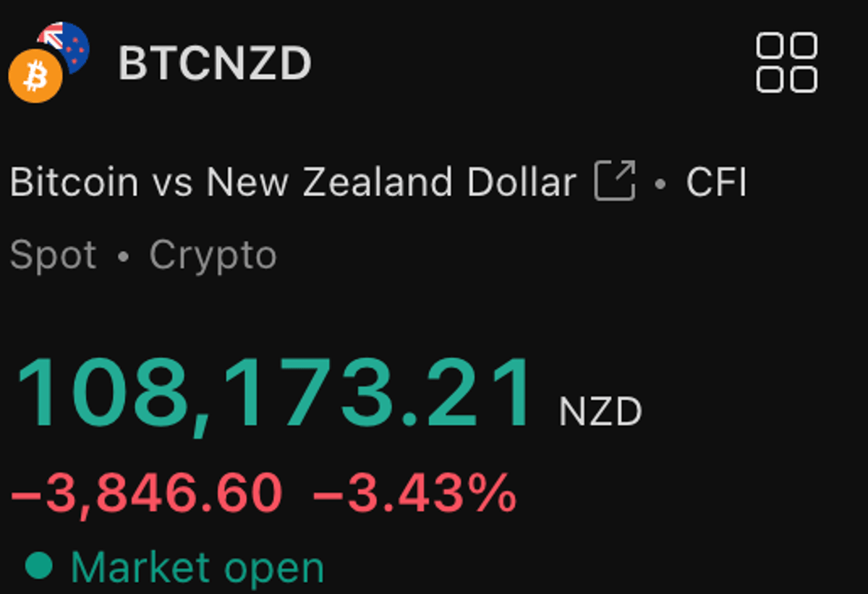Select the NZD currency label
This screenshot has height=594, width=868.
(600, 410)
